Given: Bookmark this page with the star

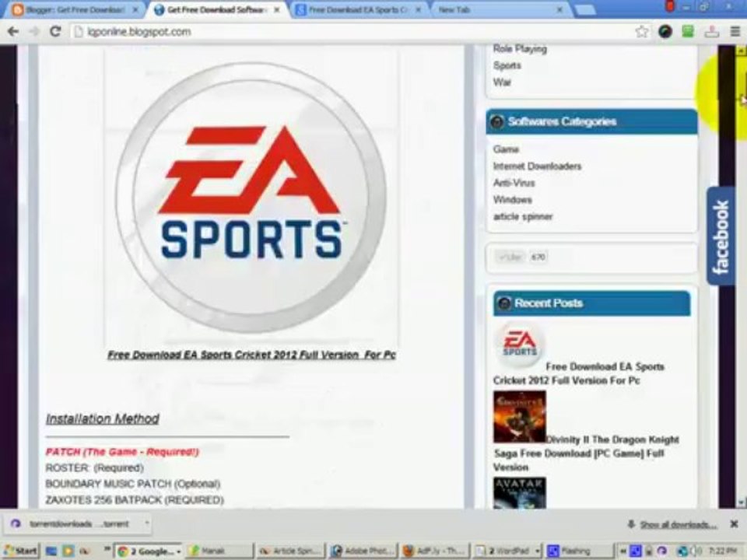Looking at the screenshot, I should pos(642,31).
